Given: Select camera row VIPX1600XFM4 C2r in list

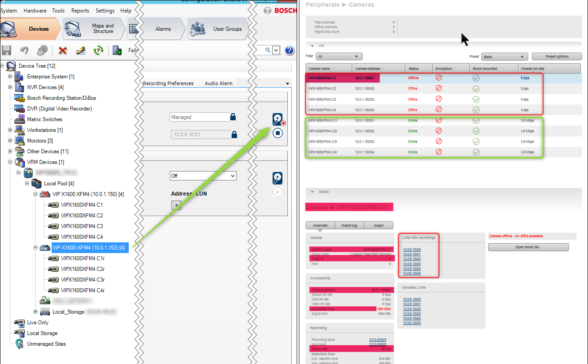Looking at the screenshot, I should tap(443, 131).
